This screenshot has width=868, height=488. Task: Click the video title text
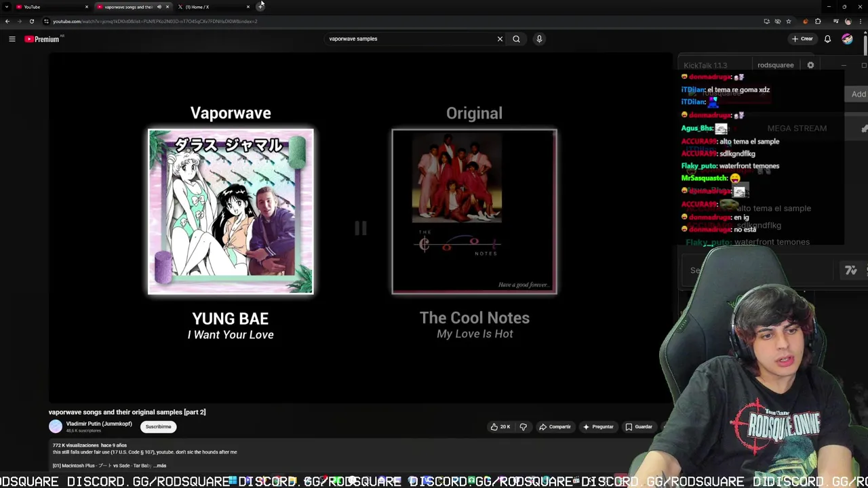pyautogui.click(x=127, y=412)
